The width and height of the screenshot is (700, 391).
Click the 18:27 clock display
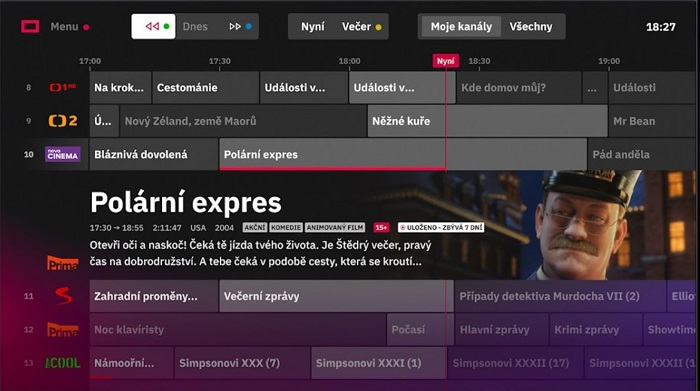661,27
